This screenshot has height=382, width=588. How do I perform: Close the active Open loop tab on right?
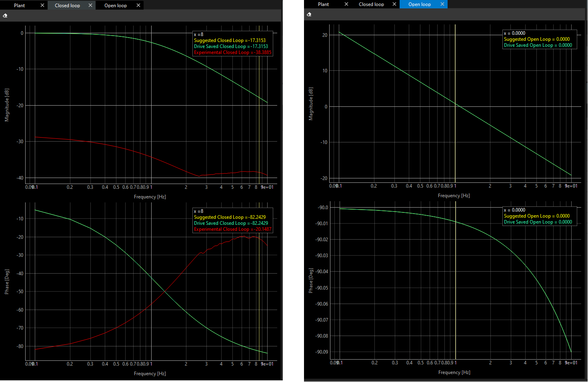point(442,4)
